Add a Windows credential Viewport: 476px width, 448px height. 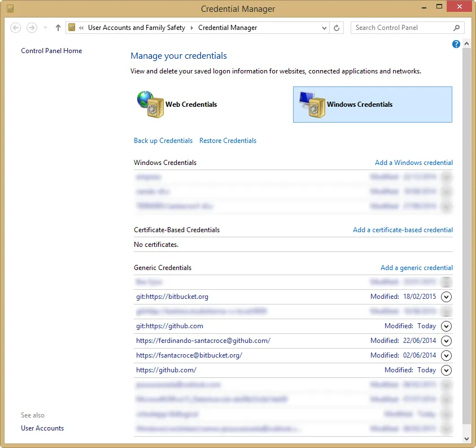tap(414, 163)
